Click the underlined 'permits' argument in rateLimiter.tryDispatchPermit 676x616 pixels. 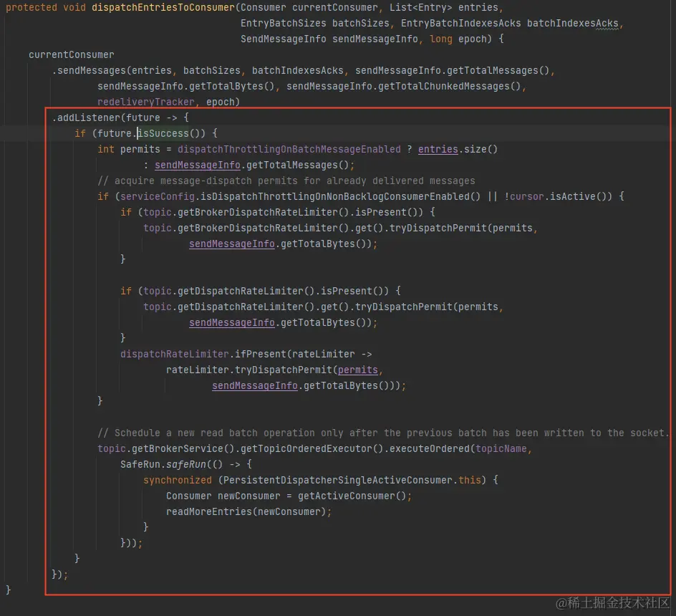click(357, 370)
